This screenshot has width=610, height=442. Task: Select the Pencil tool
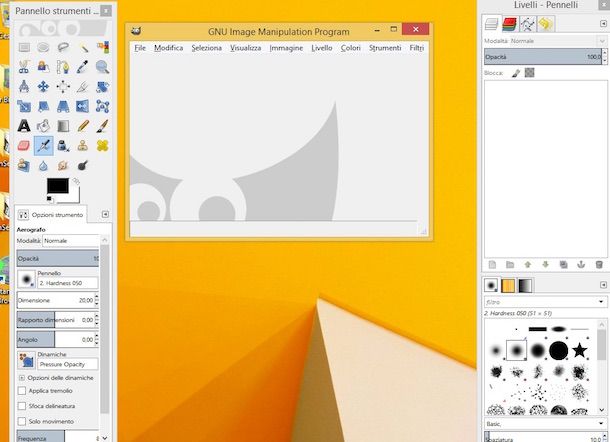pos(83,126)
